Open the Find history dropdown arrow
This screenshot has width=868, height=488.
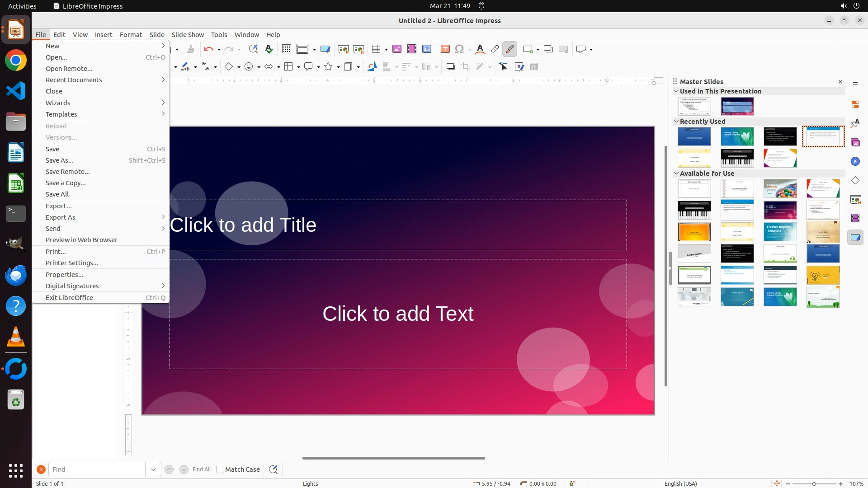(x=153, y=469)
